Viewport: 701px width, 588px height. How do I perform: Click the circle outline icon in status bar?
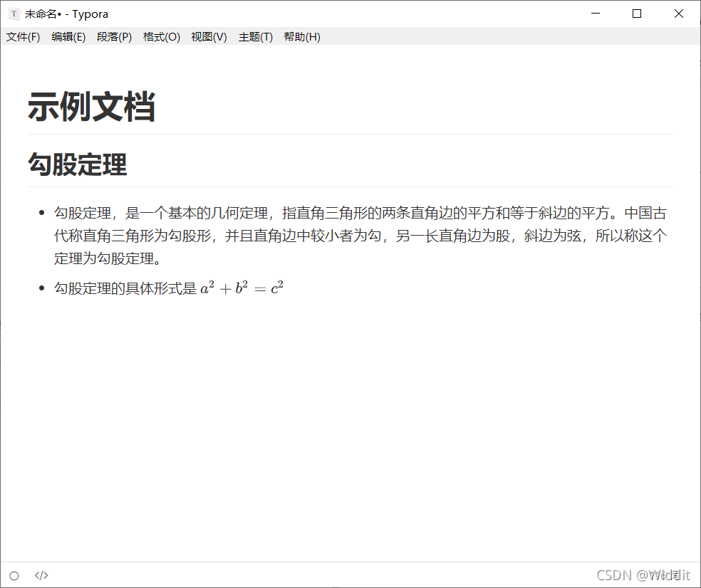(14, 575)
